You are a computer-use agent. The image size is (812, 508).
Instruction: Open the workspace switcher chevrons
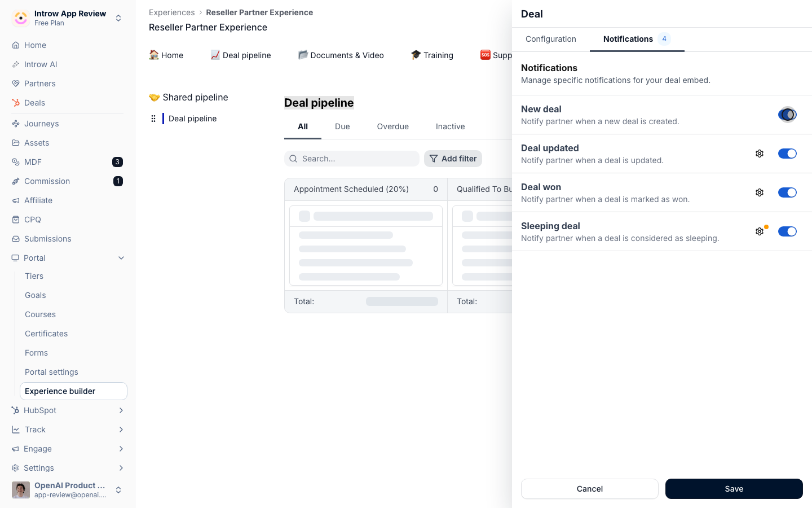(118, 18)
